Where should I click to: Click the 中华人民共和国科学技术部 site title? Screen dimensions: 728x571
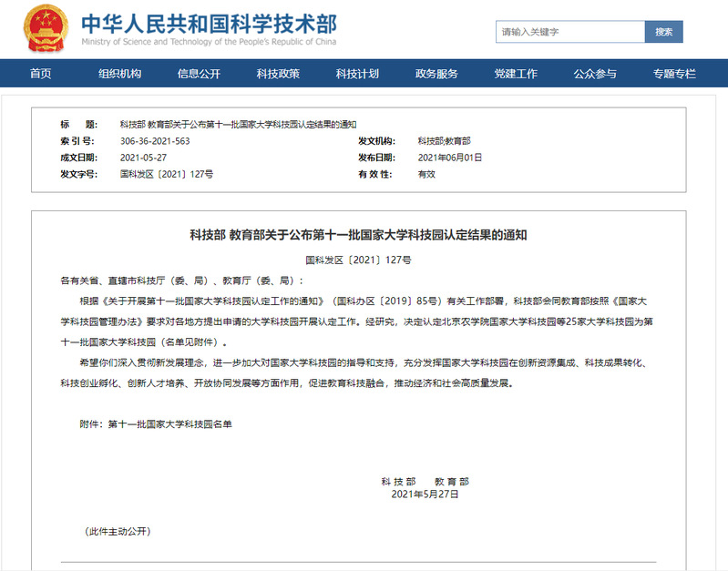coord(209,25)
